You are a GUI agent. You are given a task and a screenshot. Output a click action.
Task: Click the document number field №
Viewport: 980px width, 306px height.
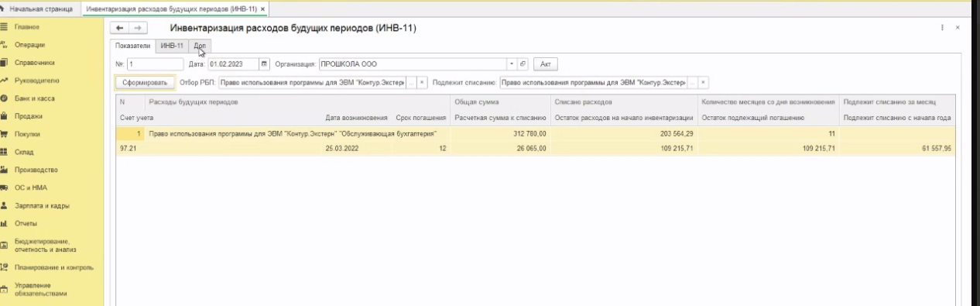(155, 64)
